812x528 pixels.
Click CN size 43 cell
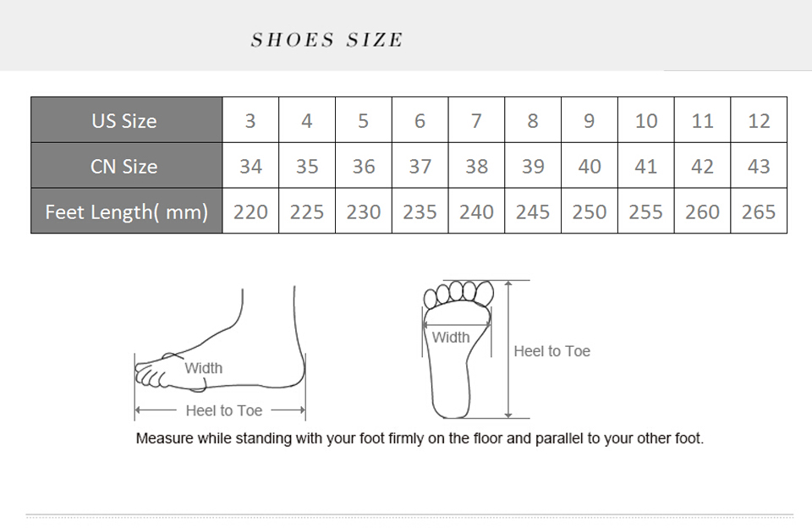tap(759, 167)
